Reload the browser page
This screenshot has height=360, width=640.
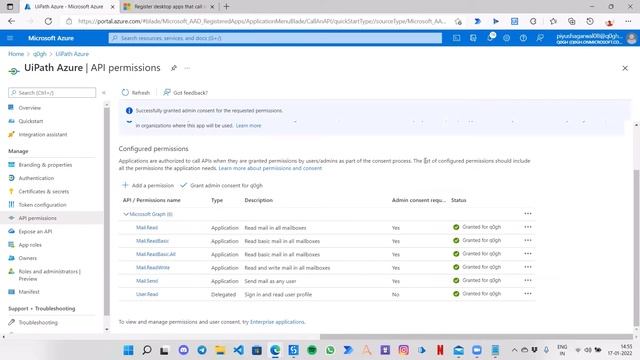(48, 21)
